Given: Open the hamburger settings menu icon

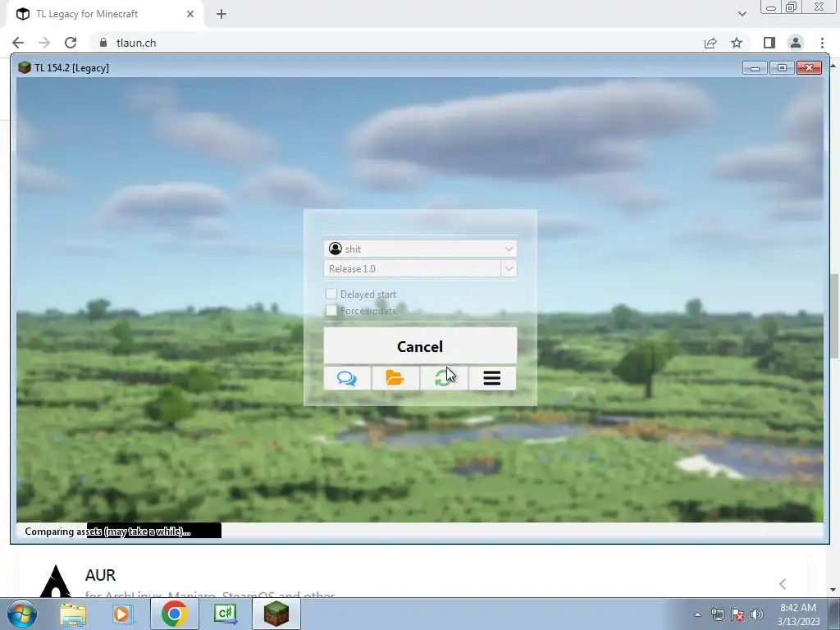Looking at the screenshot, I should pos(492,378).
